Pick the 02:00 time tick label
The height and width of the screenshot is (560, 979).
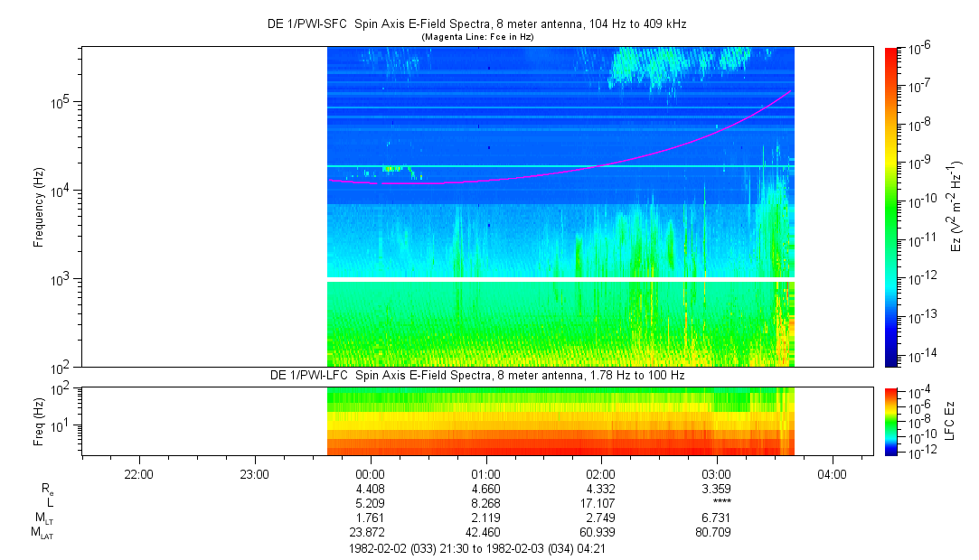(x=601, y=472)
